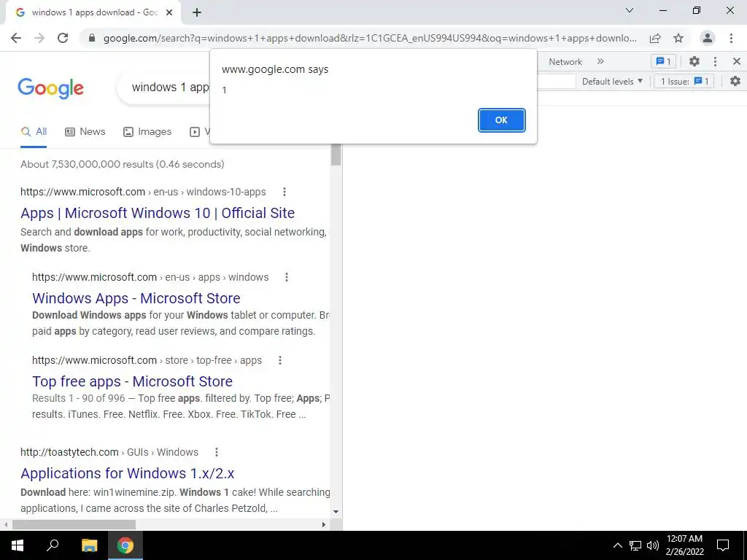The image size is (747, 560).
Task: Bookmark this page with the star
Action: pos(678,38)
